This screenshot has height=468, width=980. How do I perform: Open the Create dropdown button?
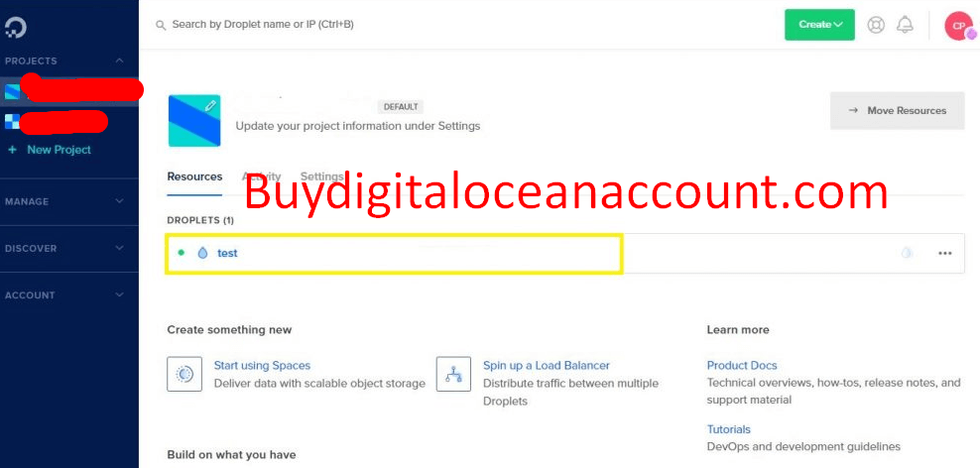click(x=819, y=25)
